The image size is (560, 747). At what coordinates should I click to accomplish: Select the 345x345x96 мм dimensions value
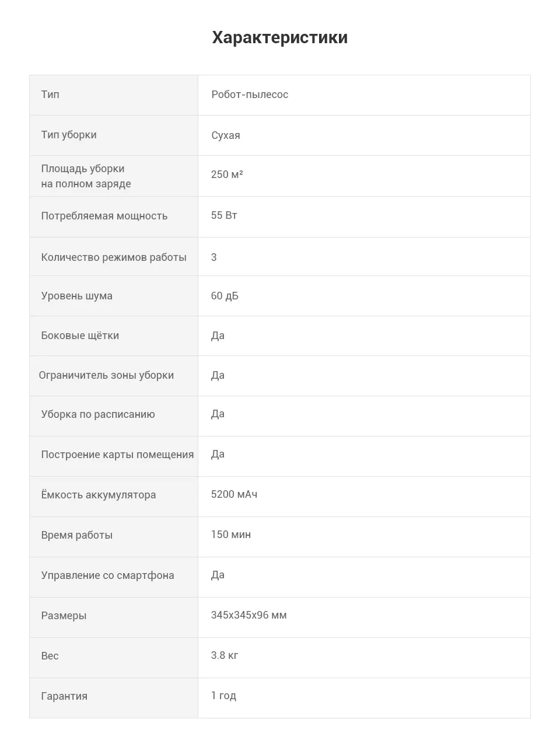coord(249,615)
